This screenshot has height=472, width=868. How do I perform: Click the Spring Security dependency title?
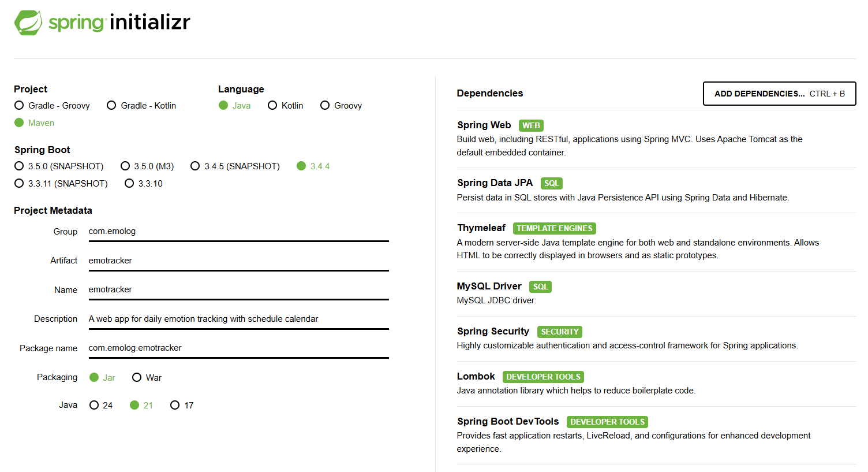click(x=493, y=332)
